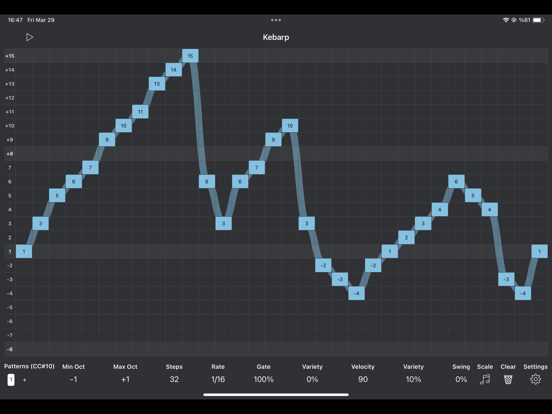Viewport: 552px width, 414px height.
Task: Open the Rate value 1/16
Action: [218, 379]
